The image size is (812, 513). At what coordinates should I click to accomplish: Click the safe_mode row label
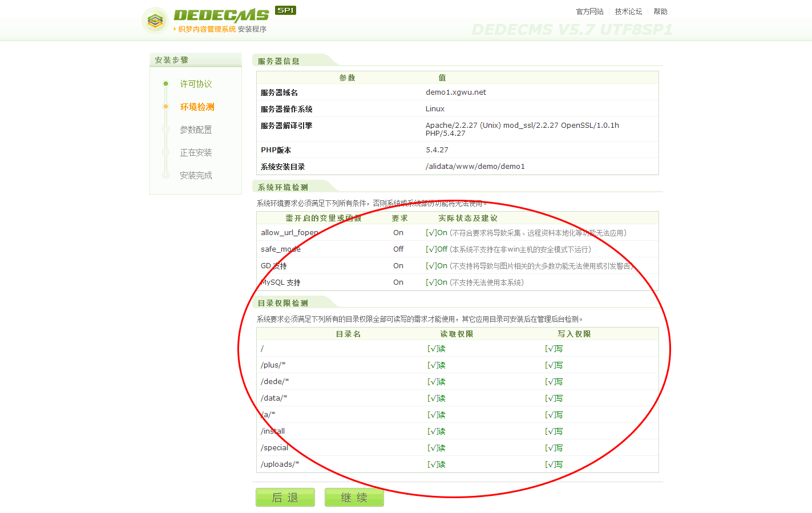pos(280,249)
